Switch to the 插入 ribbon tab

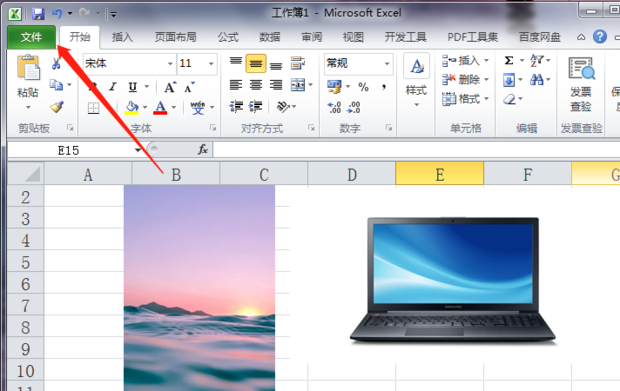click(122, 37)
